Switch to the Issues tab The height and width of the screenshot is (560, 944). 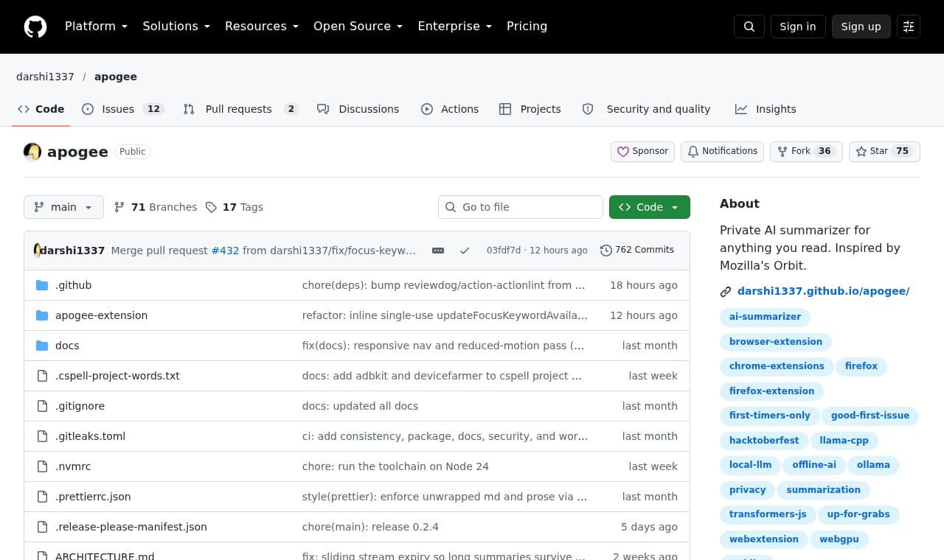point(122,109)
